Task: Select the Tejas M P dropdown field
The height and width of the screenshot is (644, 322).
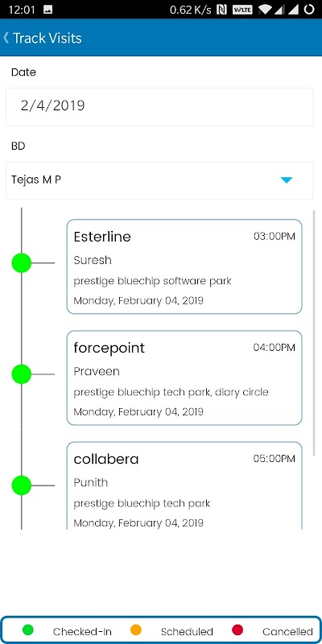Action: point(159,180)
